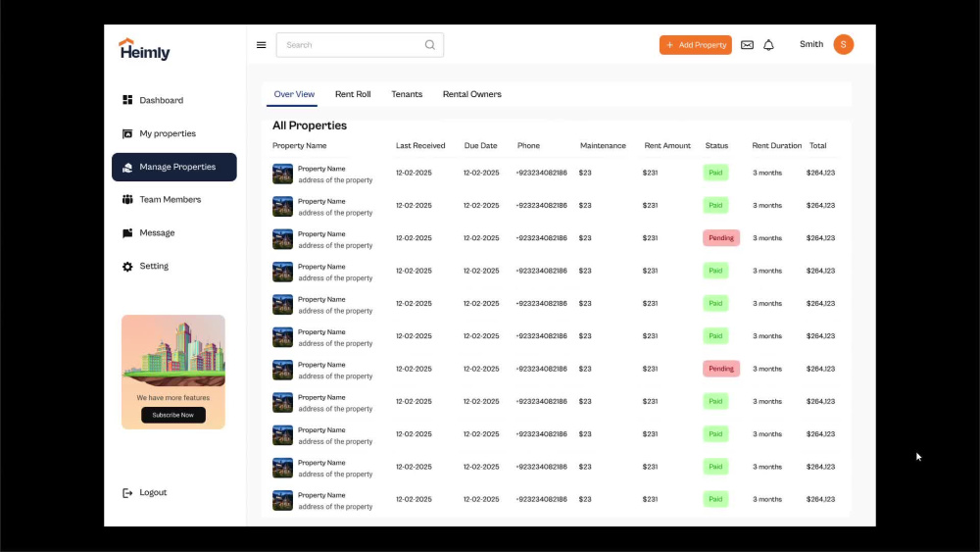980x552 pixels.
Task: Open the notifications bell icon
Action: click(x=768, y=45)
